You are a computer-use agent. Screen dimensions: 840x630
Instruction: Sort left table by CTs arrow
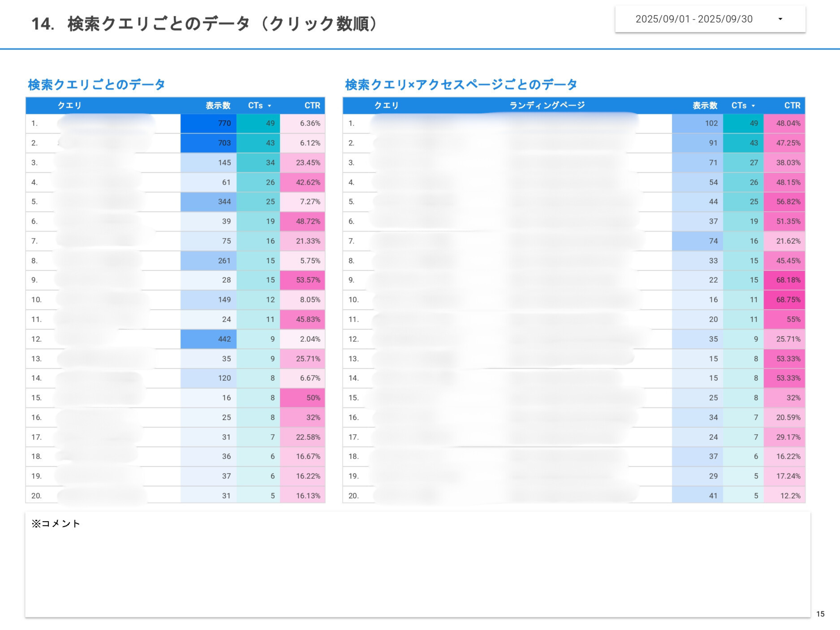[269, 106]
